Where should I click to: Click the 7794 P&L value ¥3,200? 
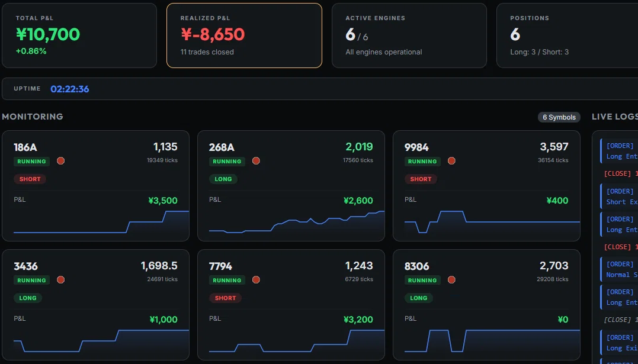pyautogui.click(x=358, y=320)
